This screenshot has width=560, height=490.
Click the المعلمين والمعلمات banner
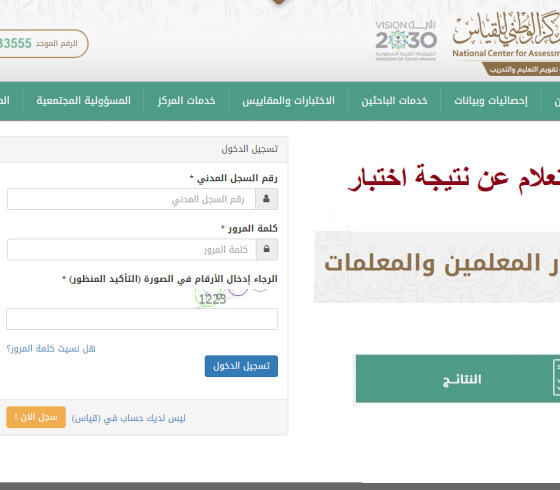click(x=437, y=267)
